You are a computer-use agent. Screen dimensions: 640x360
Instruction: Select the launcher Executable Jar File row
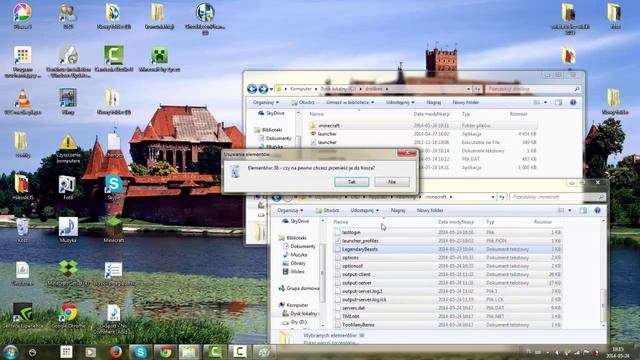(422, 142)
